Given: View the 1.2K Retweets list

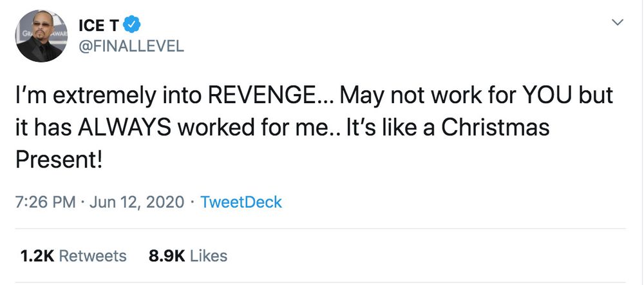Looking at the screenshot, I should tap(73, 256).
